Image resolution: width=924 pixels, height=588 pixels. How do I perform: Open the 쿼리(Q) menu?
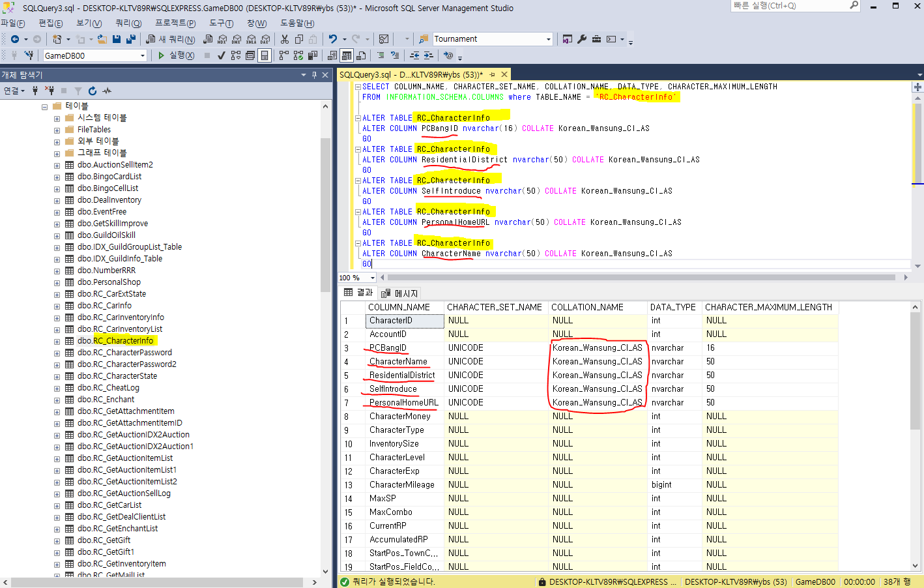pos(128,23)
